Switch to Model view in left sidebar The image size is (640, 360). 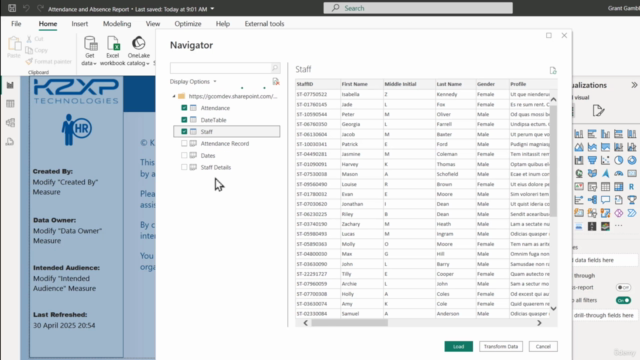(x=10, y=122)
